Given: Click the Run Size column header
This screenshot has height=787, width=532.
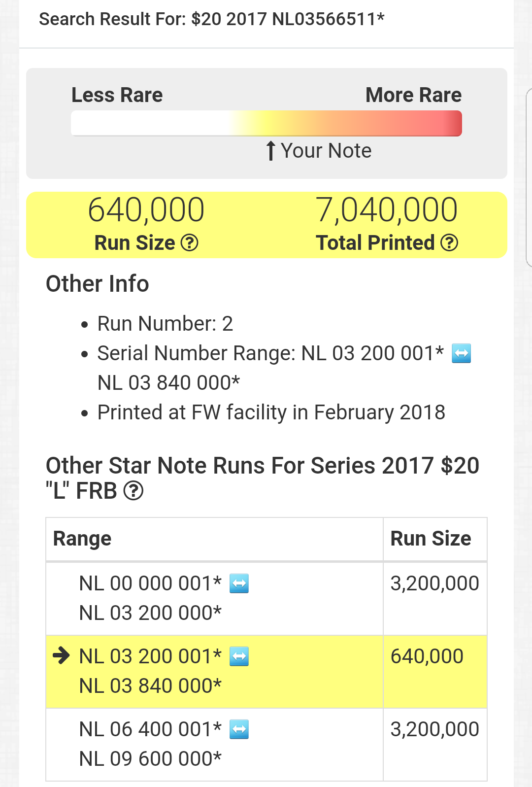Looking at the screenshot, I should click(x=431, y=539).
